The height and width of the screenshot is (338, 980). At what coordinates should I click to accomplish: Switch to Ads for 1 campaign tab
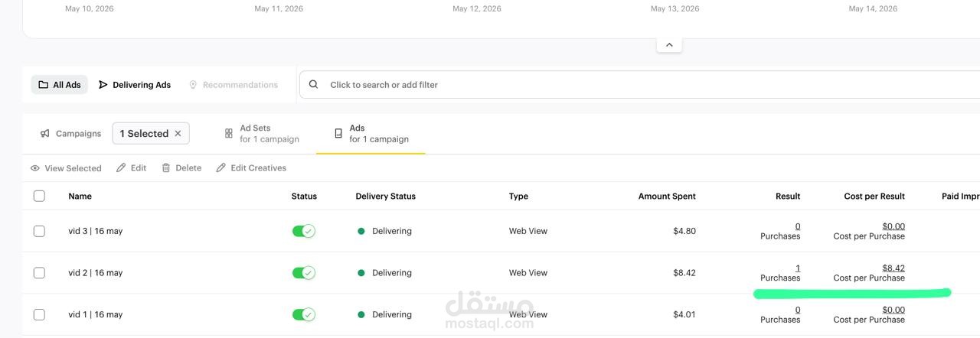371,134
